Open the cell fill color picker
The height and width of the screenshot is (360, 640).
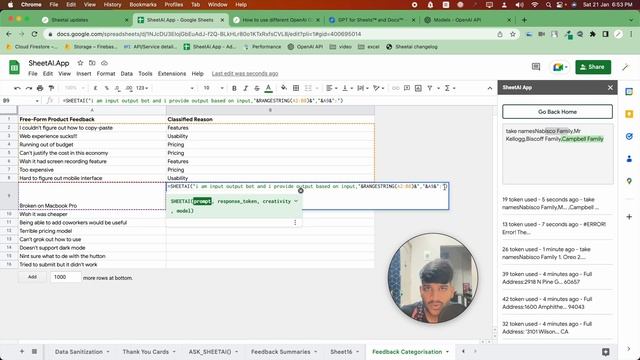click(x=284, y=88)
